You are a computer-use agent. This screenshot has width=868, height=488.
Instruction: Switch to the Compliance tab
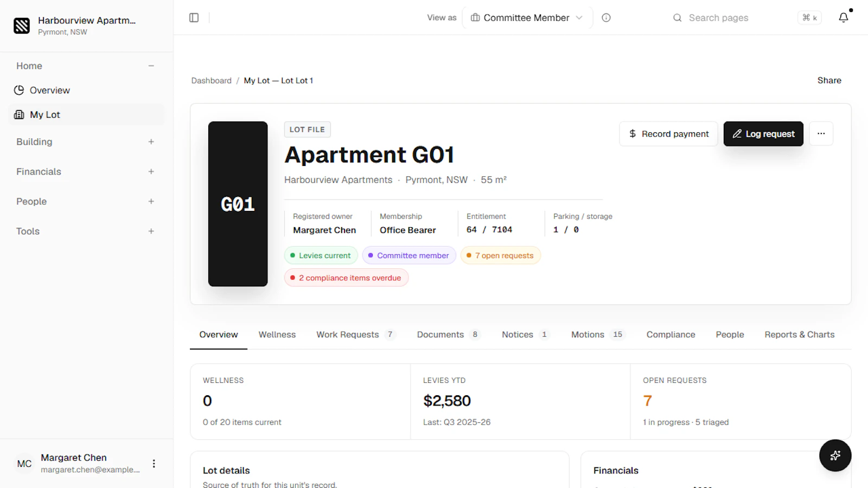[x=671, y=335]
